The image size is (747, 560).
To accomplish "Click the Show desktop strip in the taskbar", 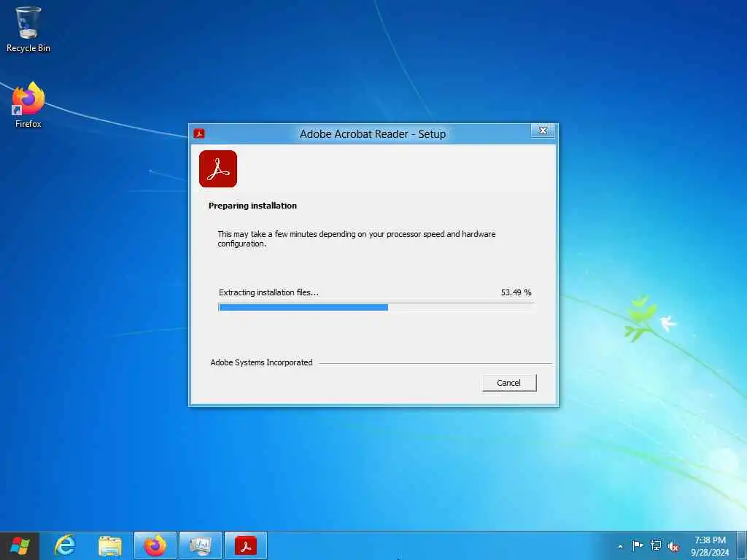I will pos(742,545).
